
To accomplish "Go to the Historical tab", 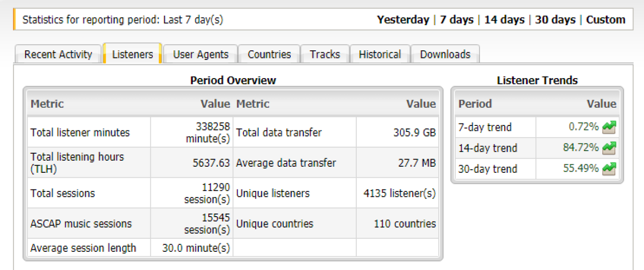I will point(380,54).
